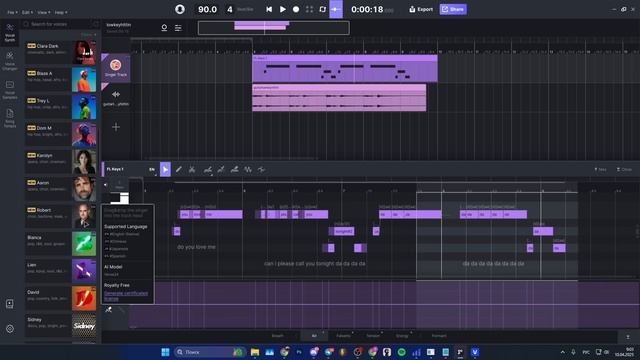This screenshot has width=640, height=360.
Task: Toggle the highlighted playhead-follow button
Action: tap(336, 9)
